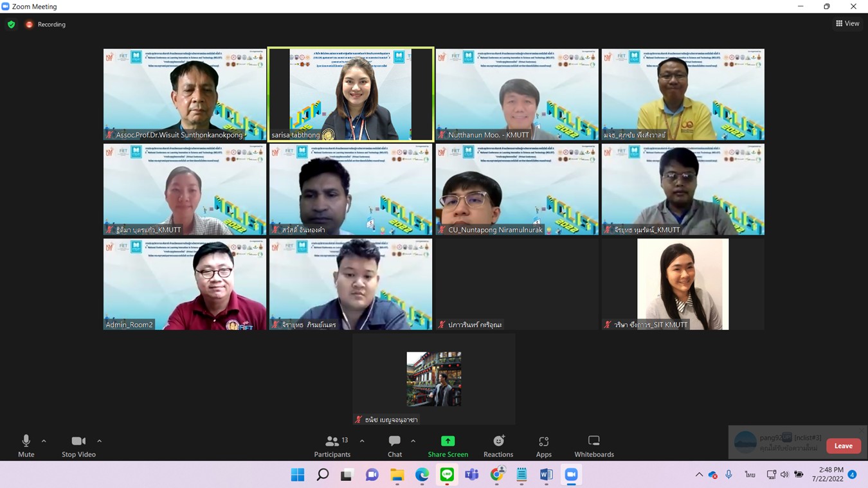Select sarisa tabthong's video tile

(350, 94)
